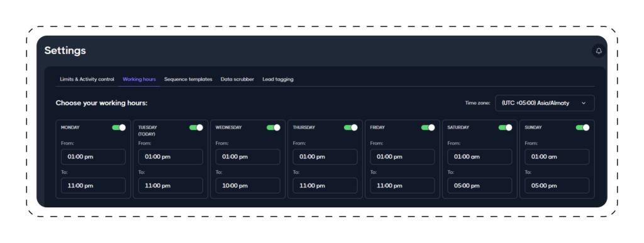Viewport: 644px width, 243px height.
Task: Open the Sequence templates tab
Action: click(188, 79)
